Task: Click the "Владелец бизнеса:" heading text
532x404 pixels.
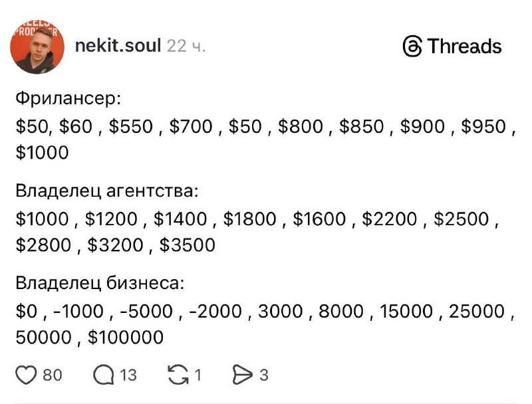Action: [x=99, y=284]
